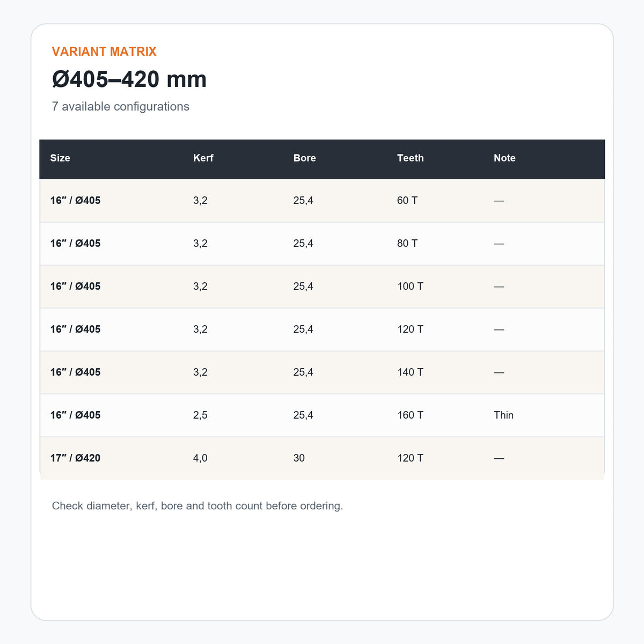Select the 140 T teeth cell

click(410, 372)
